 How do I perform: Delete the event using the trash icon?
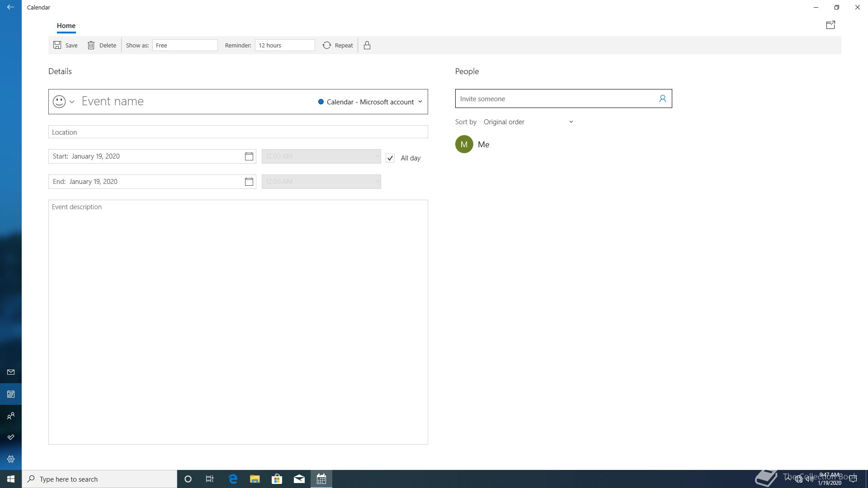91,45
